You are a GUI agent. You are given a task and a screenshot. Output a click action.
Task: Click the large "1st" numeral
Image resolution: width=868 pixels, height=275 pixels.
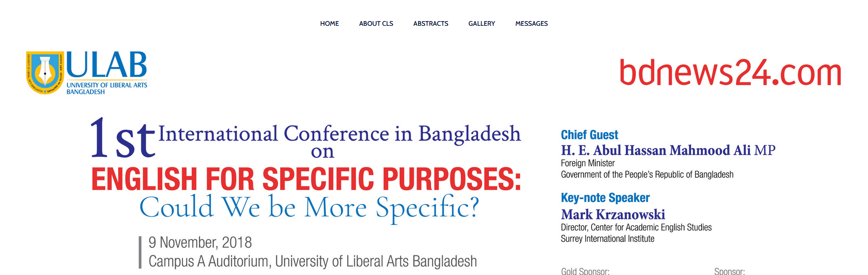(x=122, y=139)
